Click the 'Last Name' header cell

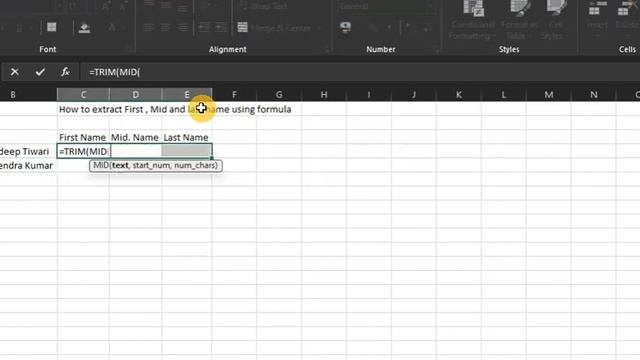[x=187, y=138]
